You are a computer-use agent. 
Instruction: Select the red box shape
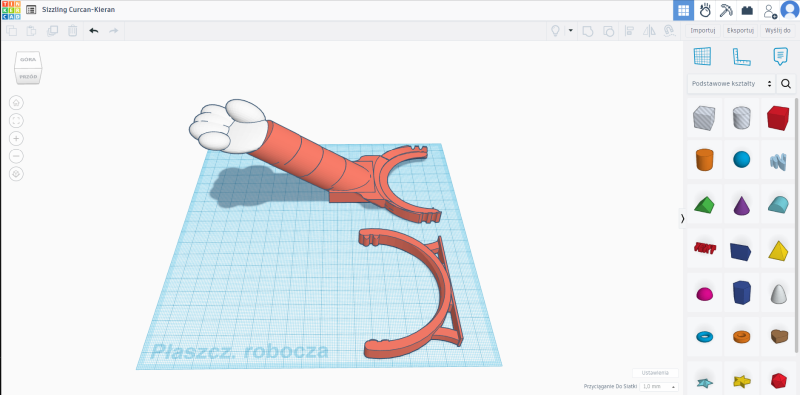pyautogui.click(x=778, y=118)
